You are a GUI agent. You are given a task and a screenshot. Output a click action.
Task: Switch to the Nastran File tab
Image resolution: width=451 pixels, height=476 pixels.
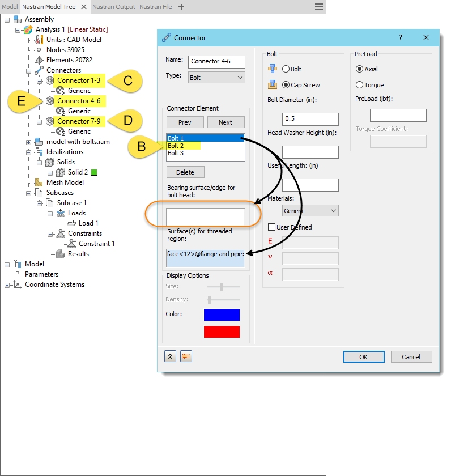pos(156,7)
